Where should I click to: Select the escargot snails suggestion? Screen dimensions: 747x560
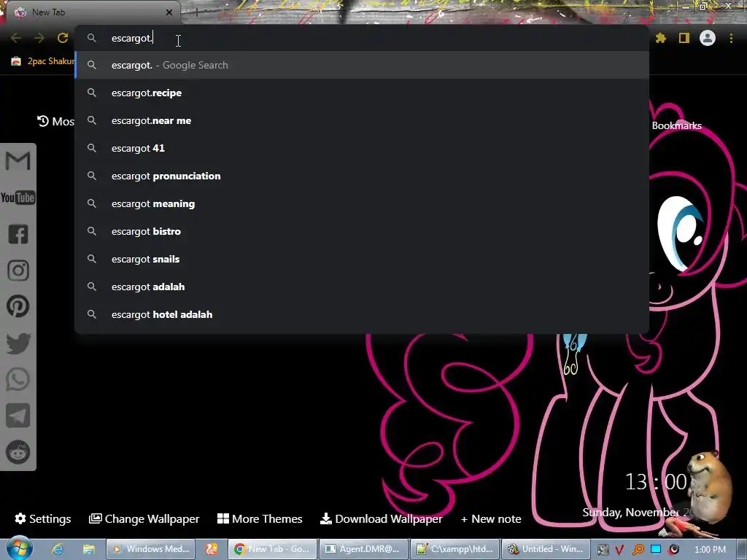click(362, 259)
